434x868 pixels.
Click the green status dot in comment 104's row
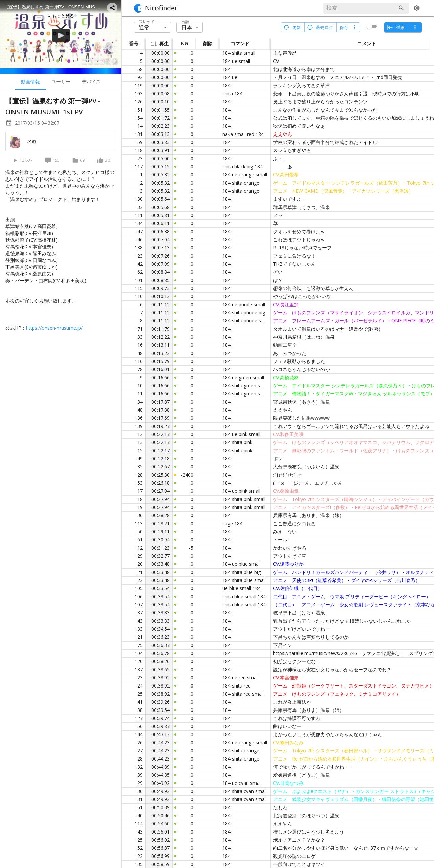(175, 653)
